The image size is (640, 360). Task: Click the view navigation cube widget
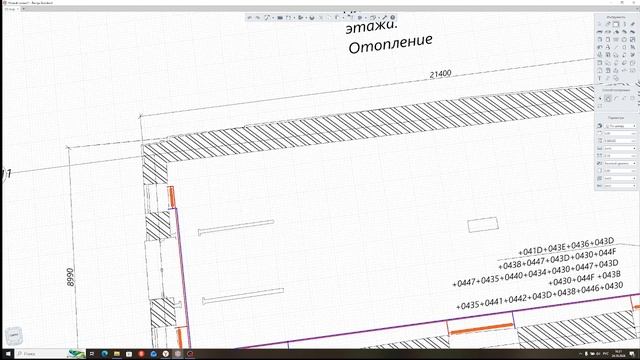13,336
